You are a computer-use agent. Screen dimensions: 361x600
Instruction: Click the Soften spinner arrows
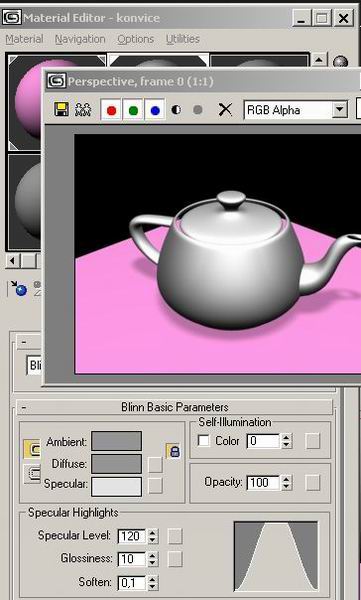(x=152, y=582)
